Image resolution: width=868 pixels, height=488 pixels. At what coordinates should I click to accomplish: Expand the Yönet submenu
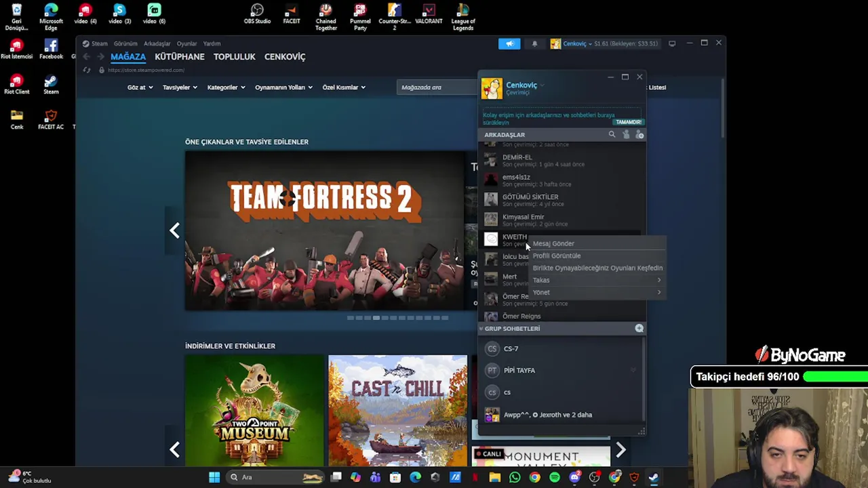pos(596,292)
